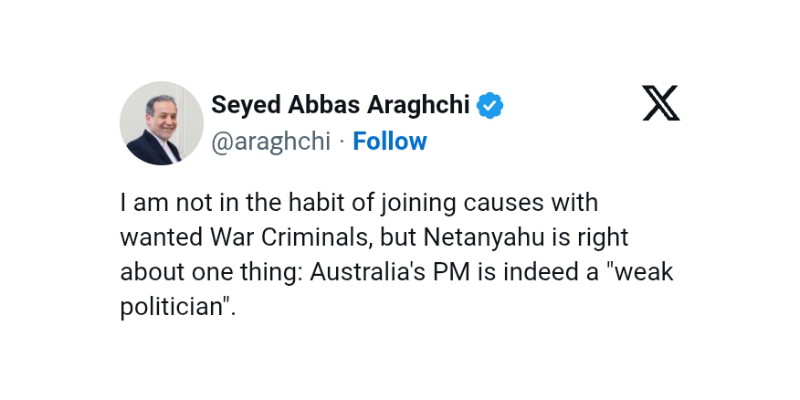Click the blue verified badge

(489, 105)
